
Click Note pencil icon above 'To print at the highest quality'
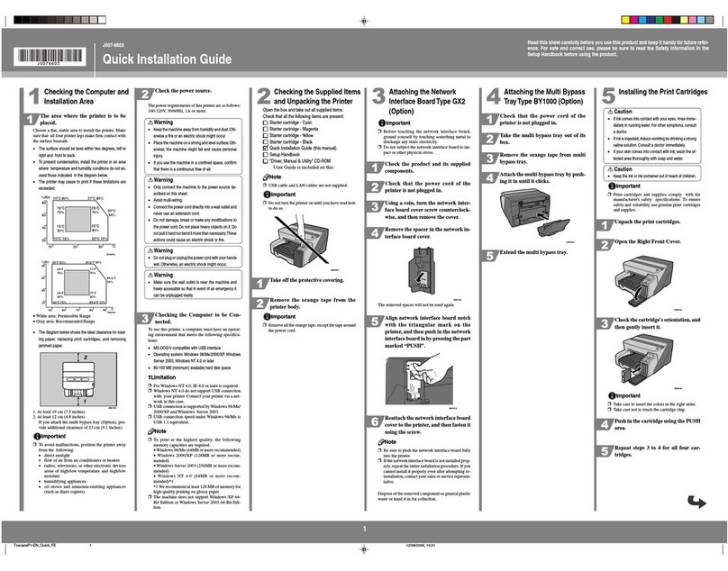click(x=151, y=431)
